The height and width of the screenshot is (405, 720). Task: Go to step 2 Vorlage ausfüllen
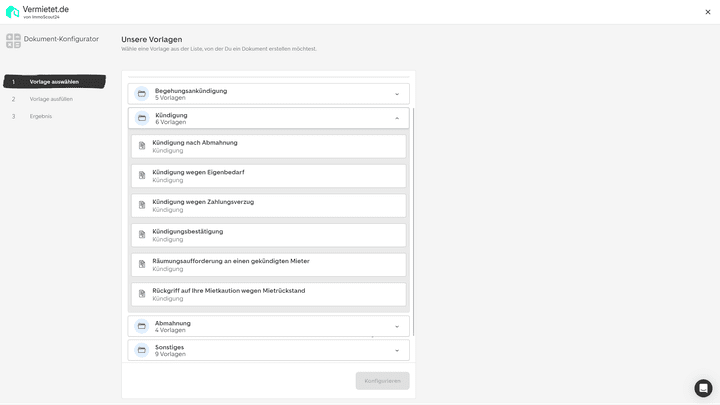pos(51,99)
